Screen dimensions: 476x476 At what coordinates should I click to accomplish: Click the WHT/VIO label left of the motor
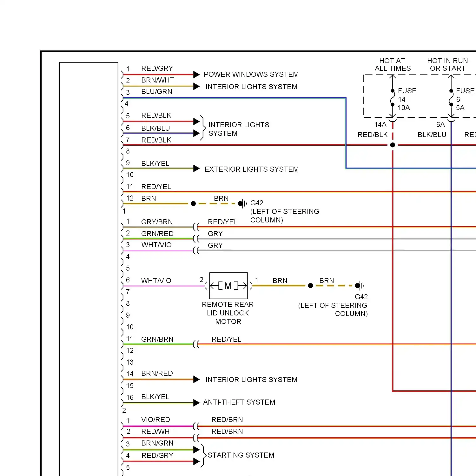click(156, 281)
